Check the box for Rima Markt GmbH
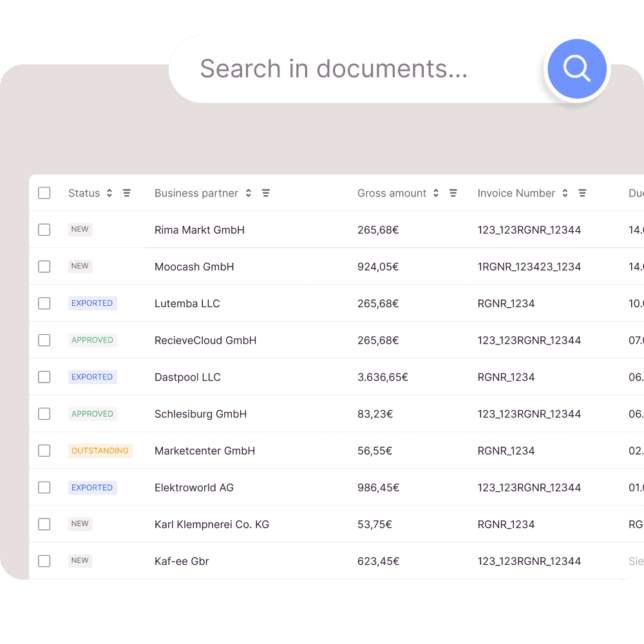Image resolution: width=644 pixels, height=644 pixels. coord(44,230)
